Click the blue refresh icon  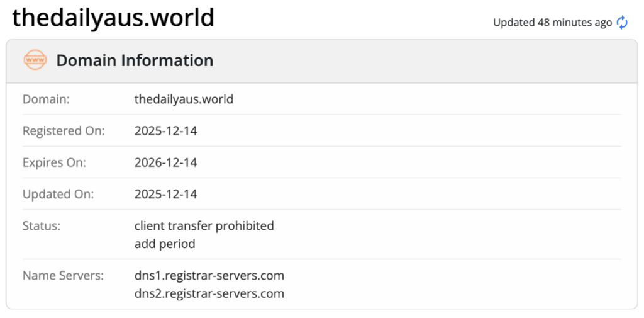click(622, 23)
